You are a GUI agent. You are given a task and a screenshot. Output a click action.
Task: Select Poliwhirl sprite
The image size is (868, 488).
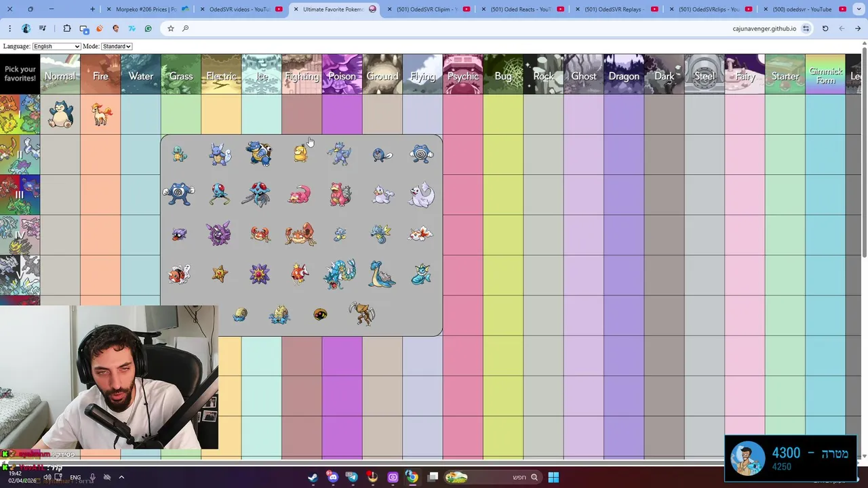tap(421, 155)
